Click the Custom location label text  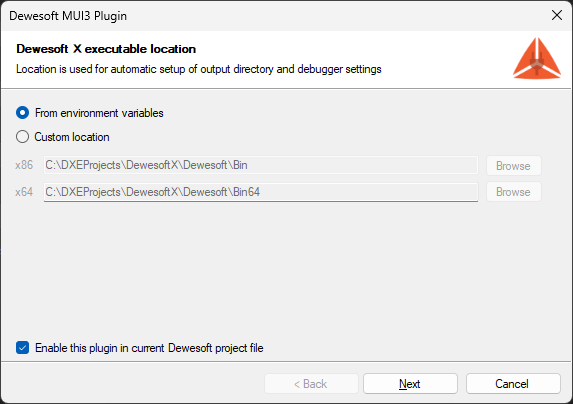72,137
